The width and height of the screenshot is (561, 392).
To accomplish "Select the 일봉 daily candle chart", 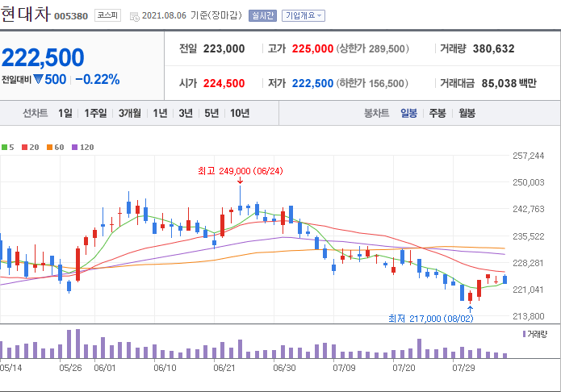I will pyautogui.click(x=408, y=114).
